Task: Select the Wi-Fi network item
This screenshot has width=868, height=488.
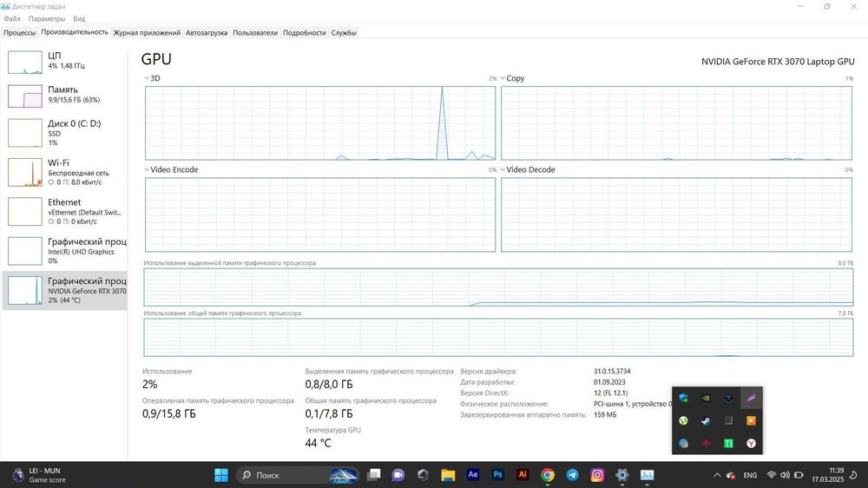Action: [65, 172]
